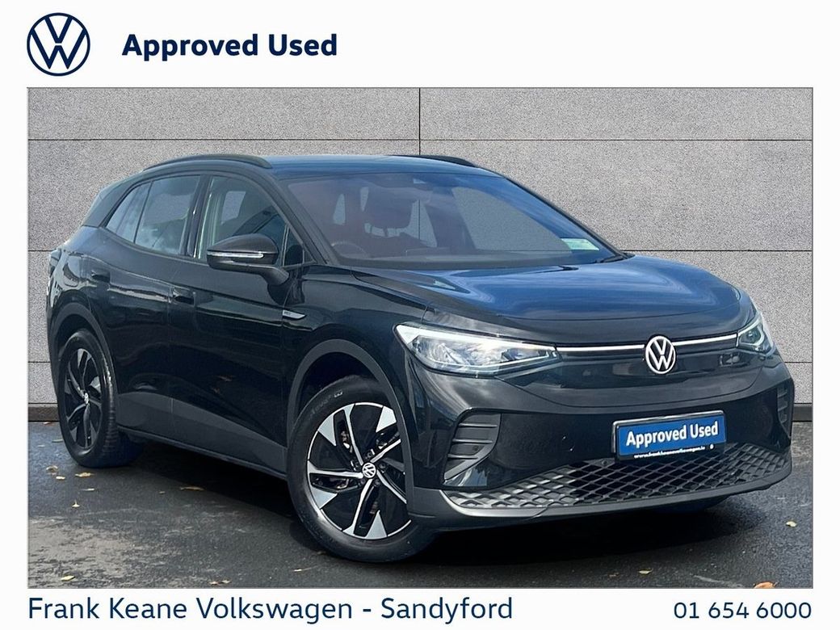The height and width of the screenshot is (630, 840).
Task: Click the VW badge on the car's front
Action: (660, 354)
